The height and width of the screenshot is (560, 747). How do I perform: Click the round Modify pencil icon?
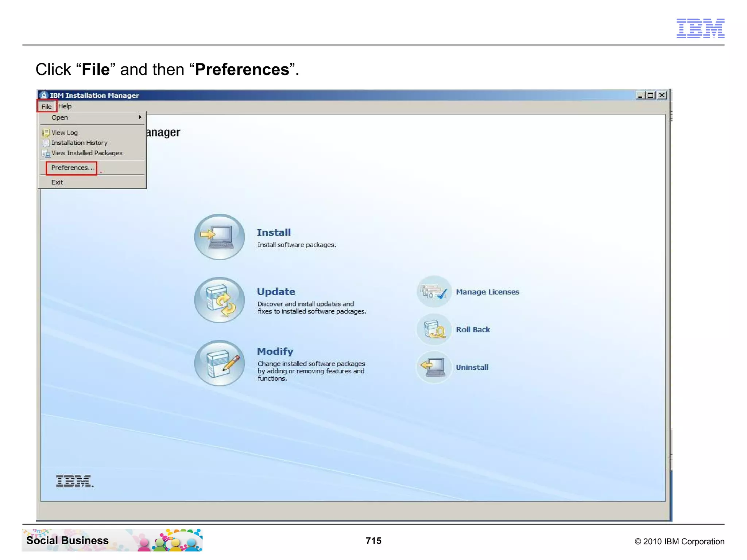coord(220,363)
